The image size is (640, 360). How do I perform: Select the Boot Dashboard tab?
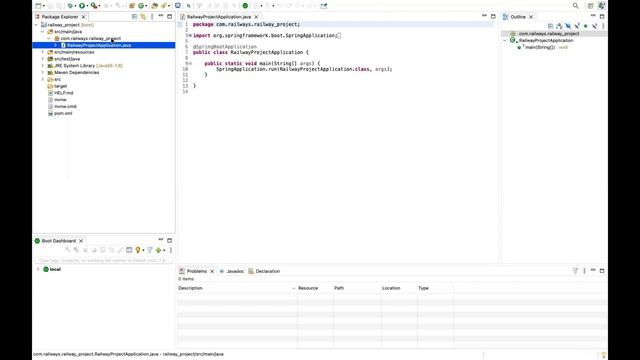59,241
